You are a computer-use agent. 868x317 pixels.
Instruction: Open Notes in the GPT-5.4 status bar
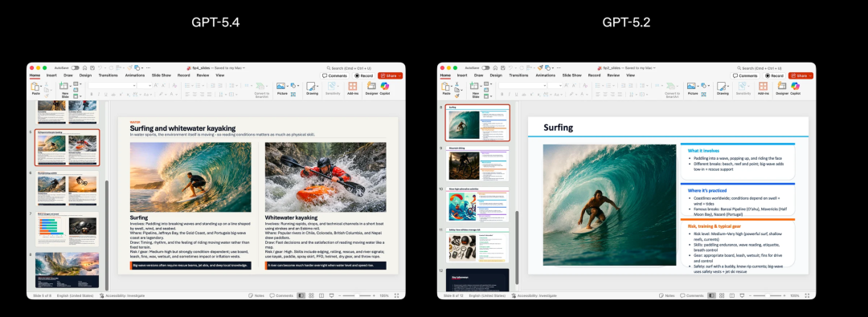(256, 295)
